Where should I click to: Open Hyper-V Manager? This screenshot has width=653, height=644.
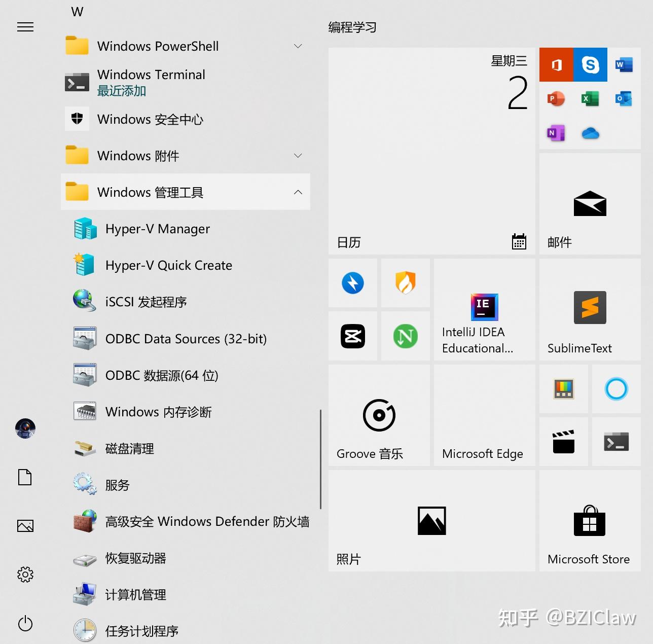(186, 229)
